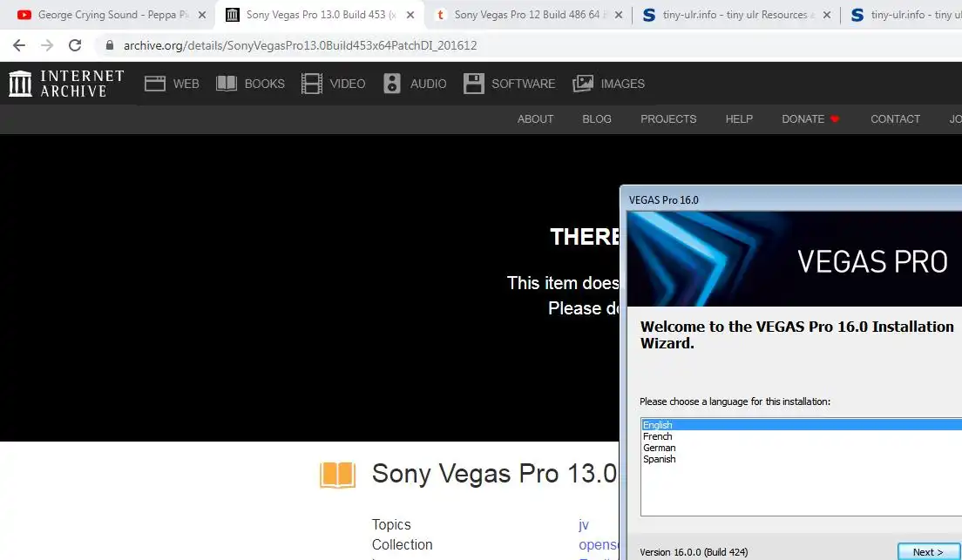This screenshot has height=560, width=962.
Task: Open the Web section icon
Action: 154,84
